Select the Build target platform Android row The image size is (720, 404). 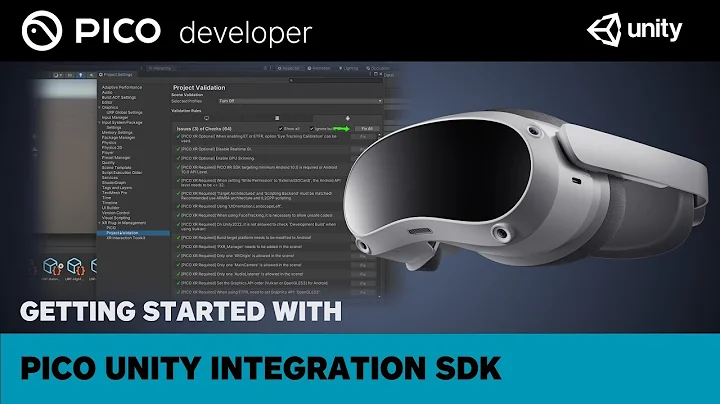click(263, 238)
